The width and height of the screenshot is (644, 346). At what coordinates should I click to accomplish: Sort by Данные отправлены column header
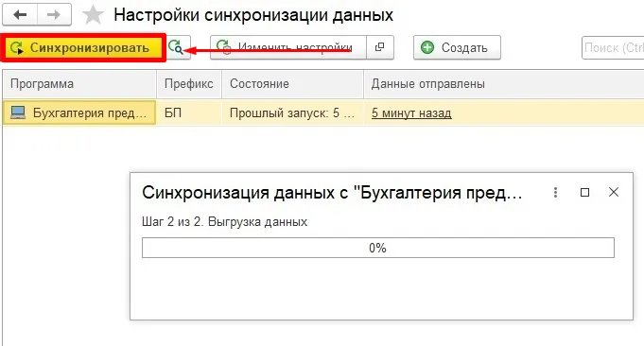point(503,84)
